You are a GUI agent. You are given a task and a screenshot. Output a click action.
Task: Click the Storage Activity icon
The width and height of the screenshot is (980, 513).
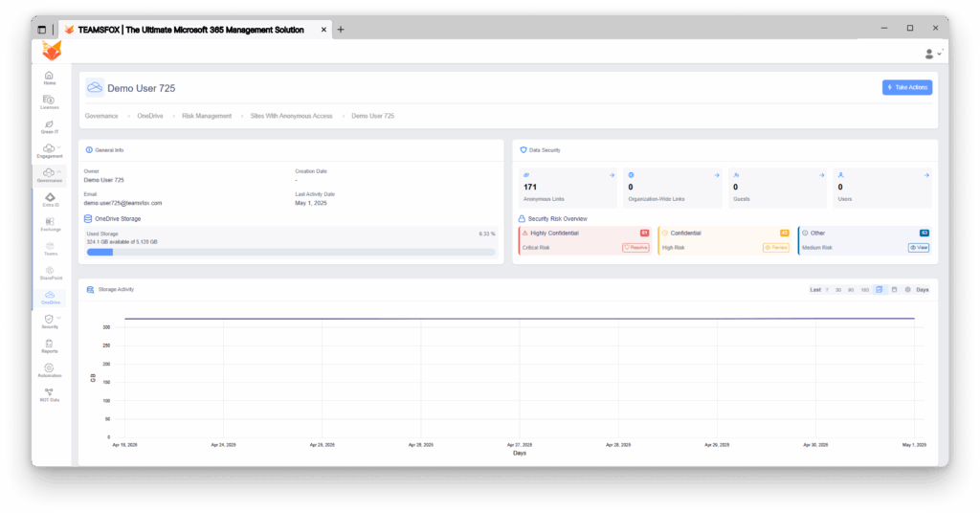90,289
